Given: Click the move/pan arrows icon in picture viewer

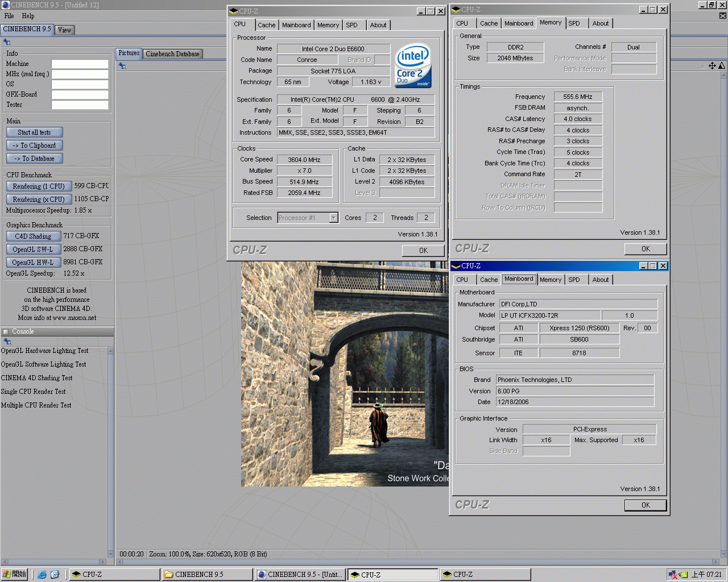Looking at the screenshot, I should [x=712, y=65].
